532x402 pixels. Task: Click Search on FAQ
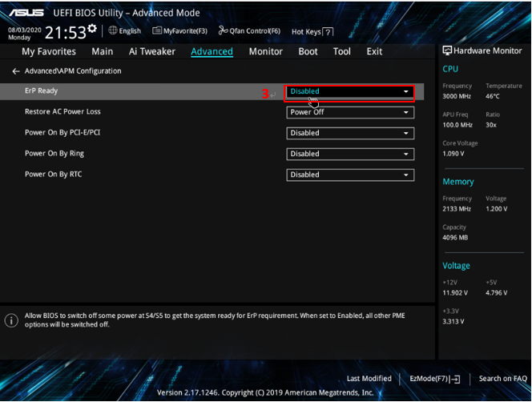pos(502,379)
